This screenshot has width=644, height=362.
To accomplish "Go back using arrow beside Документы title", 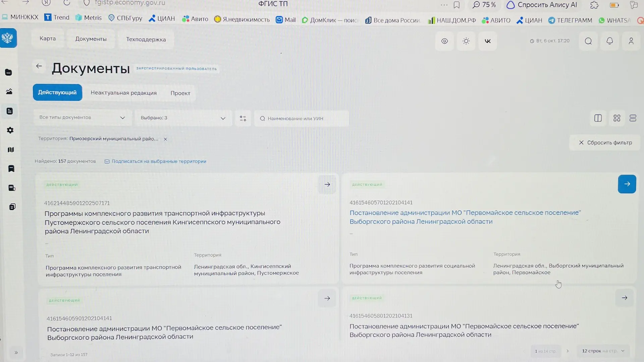I will click(x=39, y=66).
